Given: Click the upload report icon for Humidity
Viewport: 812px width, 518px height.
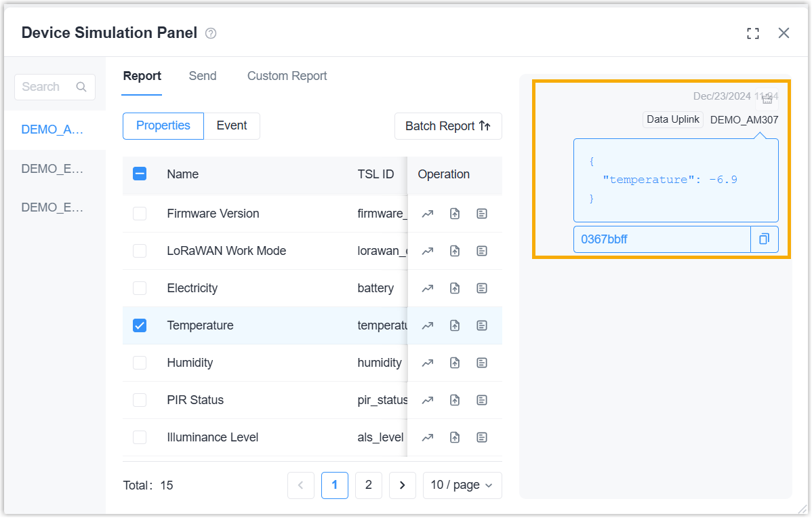Looking at the screenshot, I should click(455, 363).
